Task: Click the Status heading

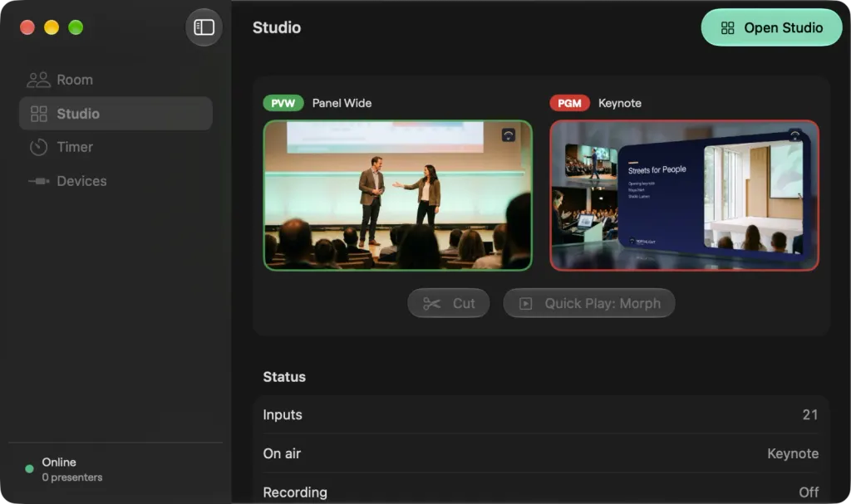Action: 284,377
